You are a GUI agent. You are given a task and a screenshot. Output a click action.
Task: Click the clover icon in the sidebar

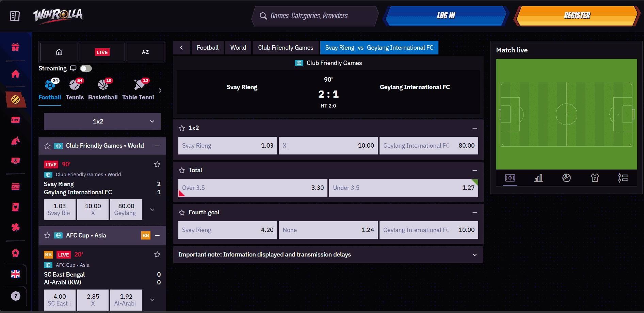[x=16, y=227]
